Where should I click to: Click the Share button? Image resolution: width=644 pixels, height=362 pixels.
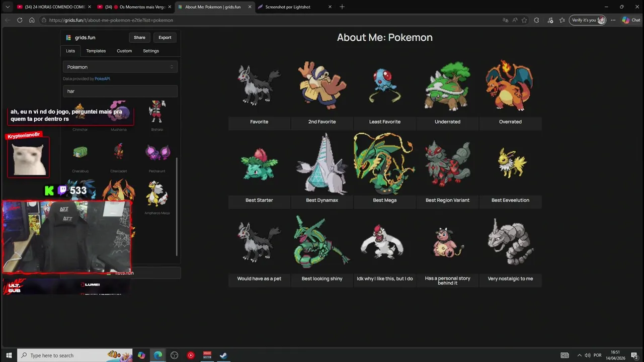(x=139, y=37)
